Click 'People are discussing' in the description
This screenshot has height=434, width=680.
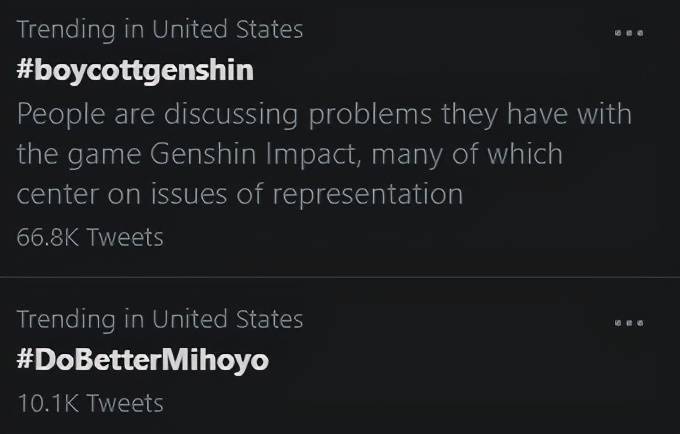157,114
